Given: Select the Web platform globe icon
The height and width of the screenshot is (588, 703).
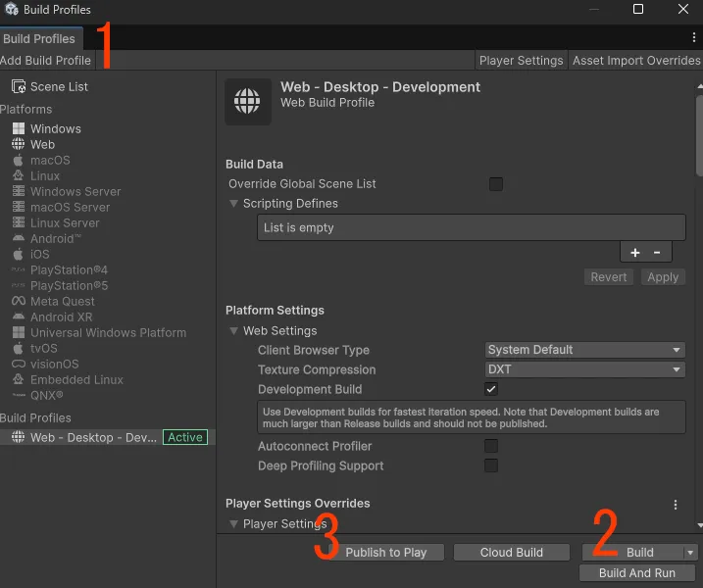Looking at the screenshot, I should tap(18, 144).
